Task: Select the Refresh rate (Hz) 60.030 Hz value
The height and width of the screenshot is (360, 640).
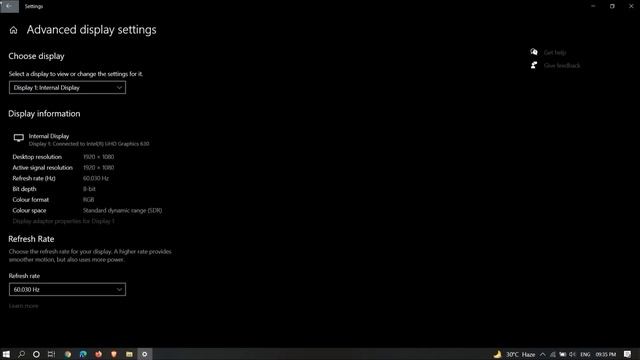Action: click(x=96, y=178)
